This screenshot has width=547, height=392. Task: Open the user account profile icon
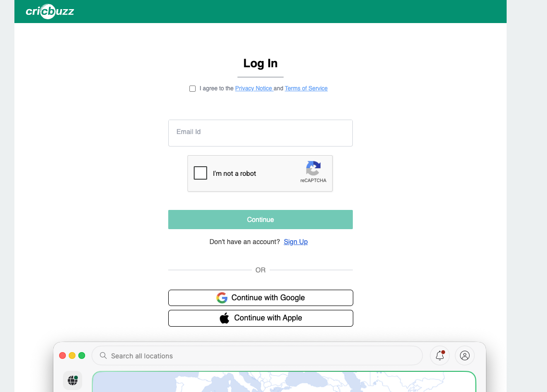[x=465, y=355]
